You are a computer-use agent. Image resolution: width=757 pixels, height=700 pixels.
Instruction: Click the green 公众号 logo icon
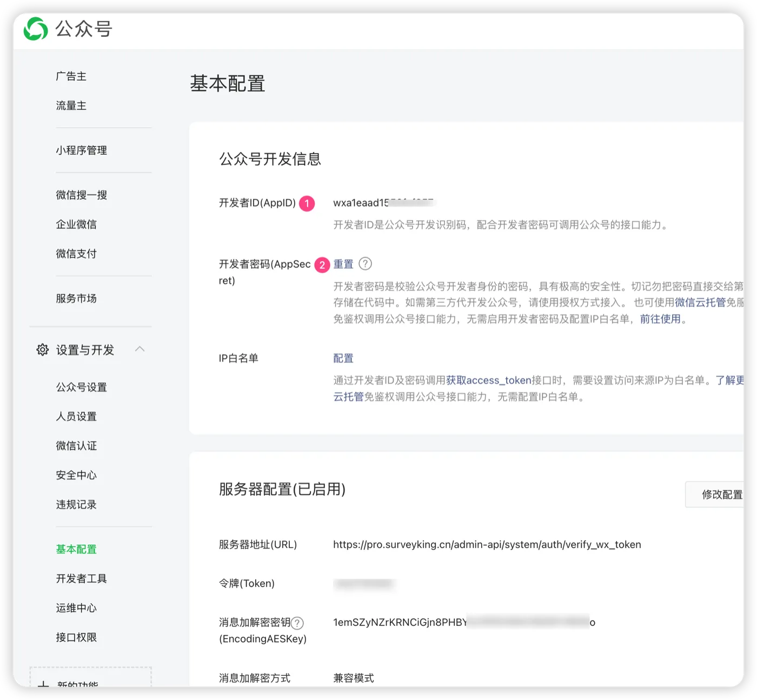[x=36, y=29]
